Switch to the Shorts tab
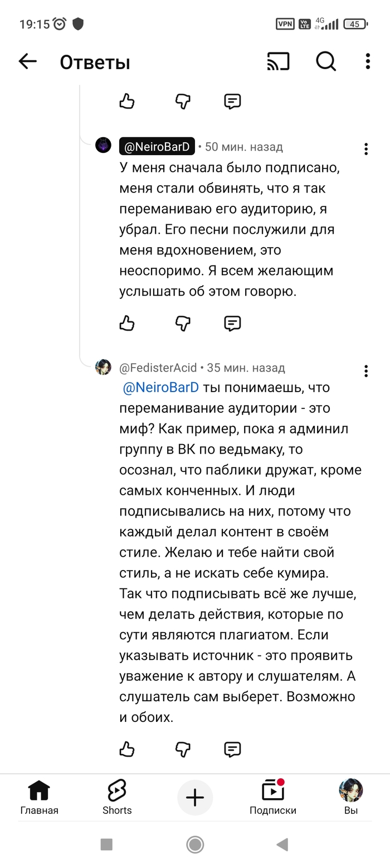The height and width of the screenshot is (868, 390). coord(117,797)
